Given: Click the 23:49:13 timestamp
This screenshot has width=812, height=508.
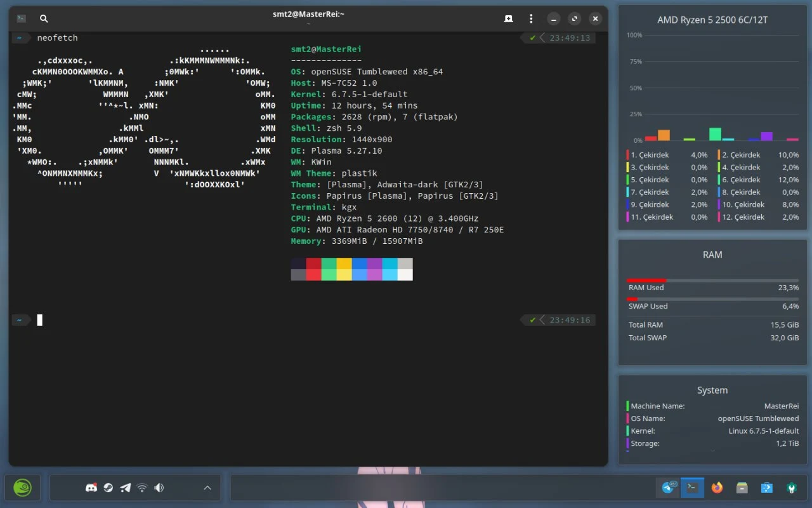Looking at the screenshot, I should (570, 38).
